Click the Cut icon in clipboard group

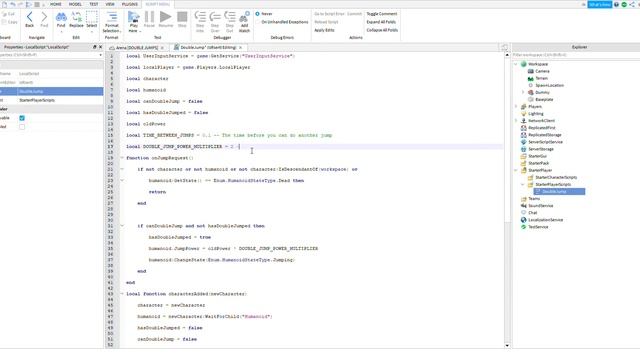pos(4,14)
